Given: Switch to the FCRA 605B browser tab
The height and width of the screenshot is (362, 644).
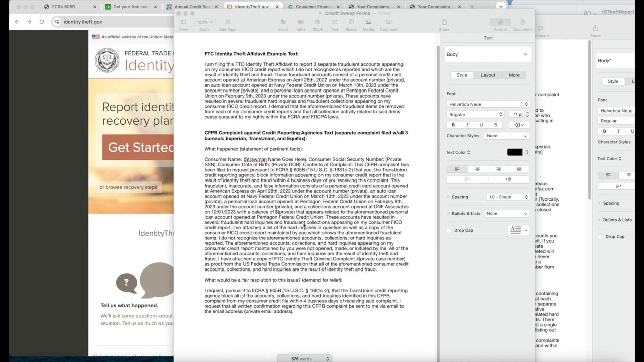Looking at the screenshot, I should pyautogui.click(x=64, y=7).
